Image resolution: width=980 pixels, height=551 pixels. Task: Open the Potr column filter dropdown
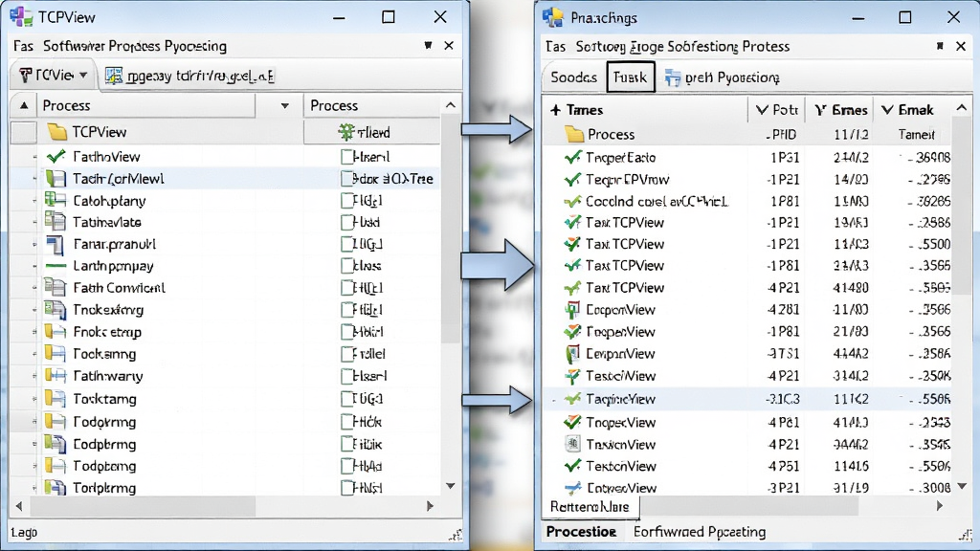[x=762, y=110]
